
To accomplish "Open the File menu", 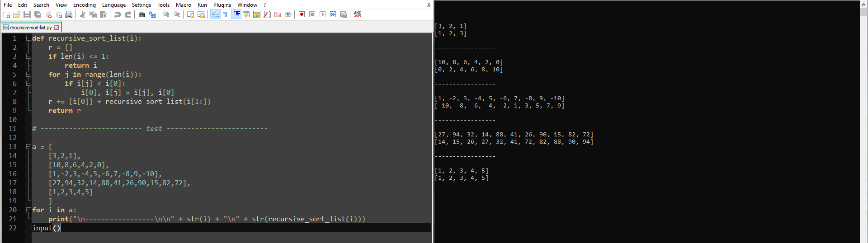I will tap(8, 5).
